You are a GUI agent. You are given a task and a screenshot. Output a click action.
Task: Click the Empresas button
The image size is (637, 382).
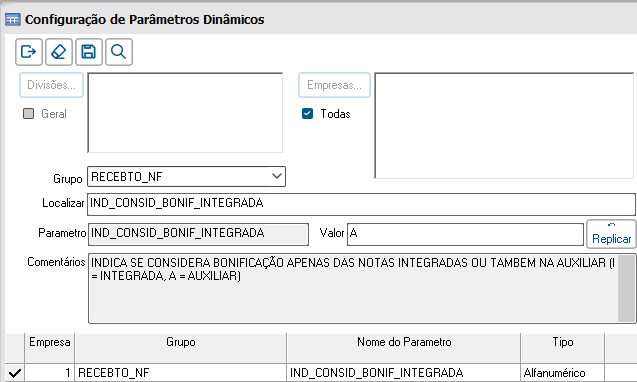point(334,85)
